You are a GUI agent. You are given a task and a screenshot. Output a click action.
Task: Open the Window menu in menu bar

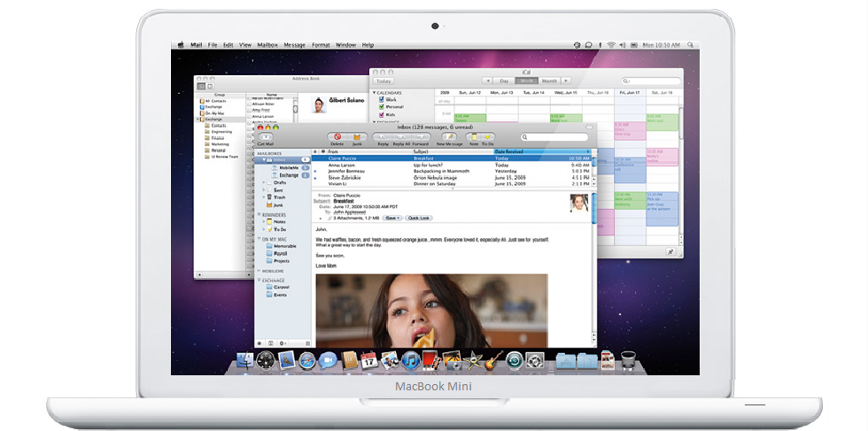click(x=346, y=45)
